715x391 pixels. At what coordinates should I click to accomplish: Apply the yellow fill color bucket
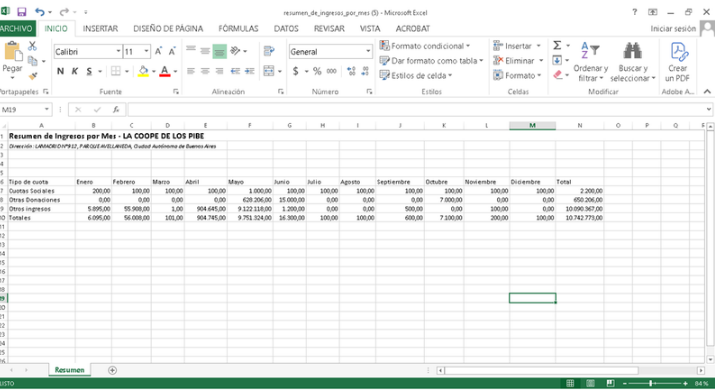coord(143,71)
